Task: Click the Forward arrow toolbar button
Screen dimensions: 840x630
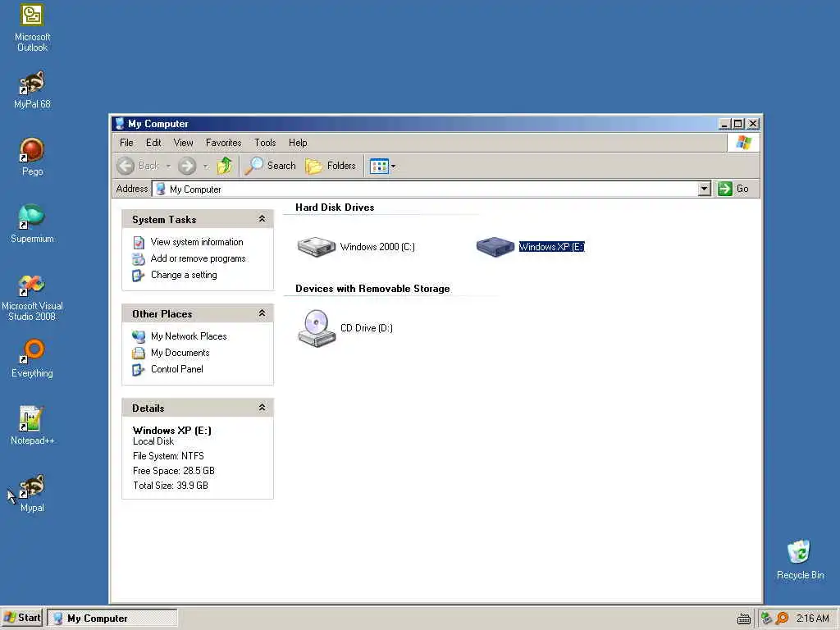Action: point(187,166)
